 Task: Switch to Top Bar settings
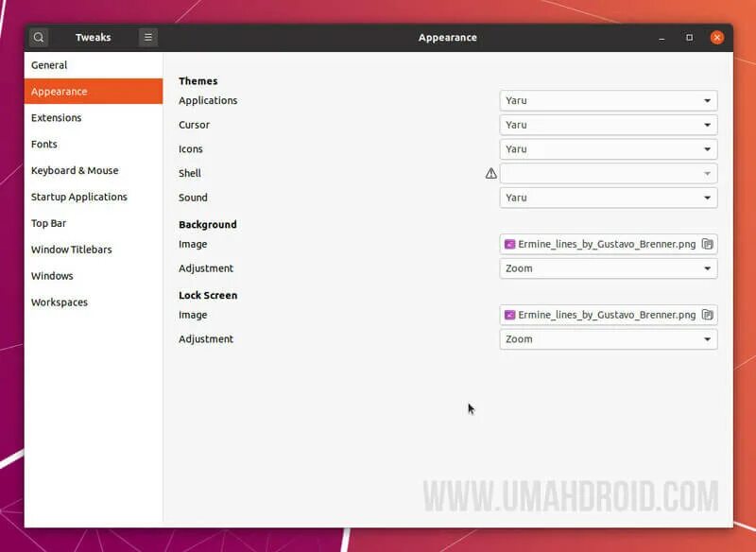[x=94, y=223]
